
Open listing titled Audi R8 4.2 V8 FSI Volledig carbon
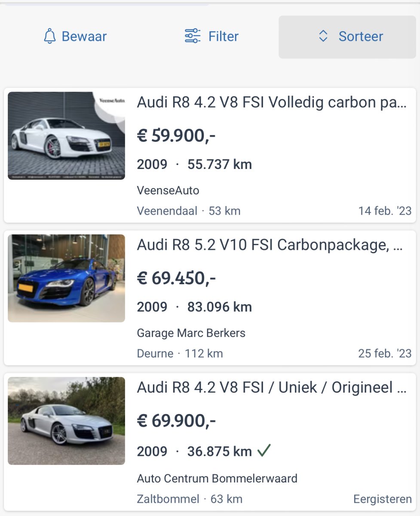click(x=271, y=103)
